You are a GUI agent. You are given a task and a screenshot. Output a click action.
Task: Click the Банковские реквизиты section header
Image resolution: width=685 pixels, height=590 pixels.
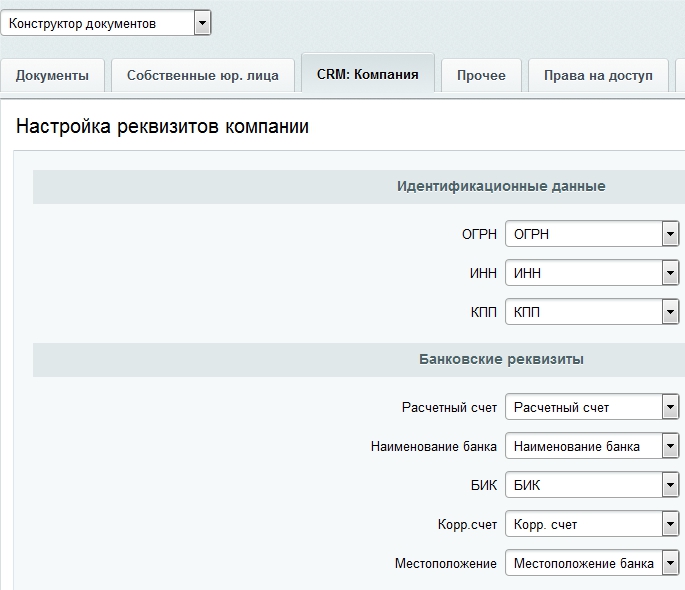click(500, 359)
